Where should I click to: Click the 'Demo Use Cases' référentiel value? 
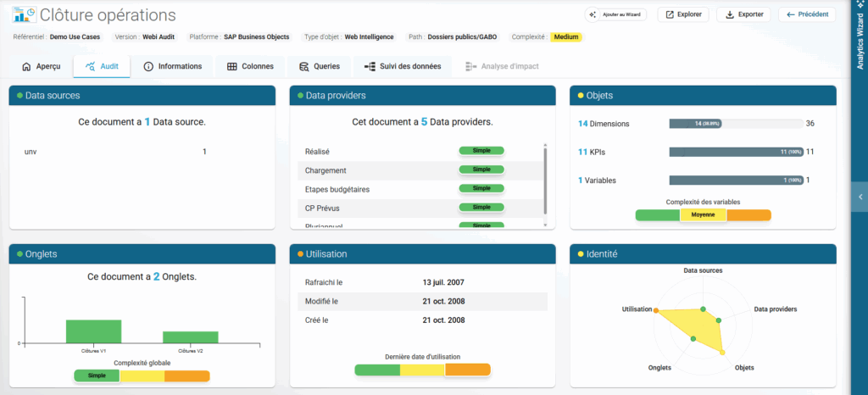pyautogui.click(x=75, y=37)
